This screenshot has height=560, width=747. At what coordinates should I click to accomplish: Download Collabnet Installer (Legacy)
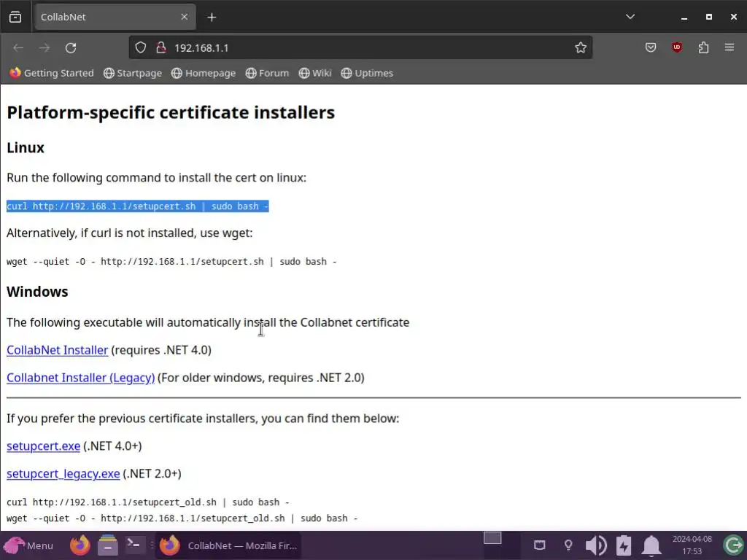click(x=80, y=378)
